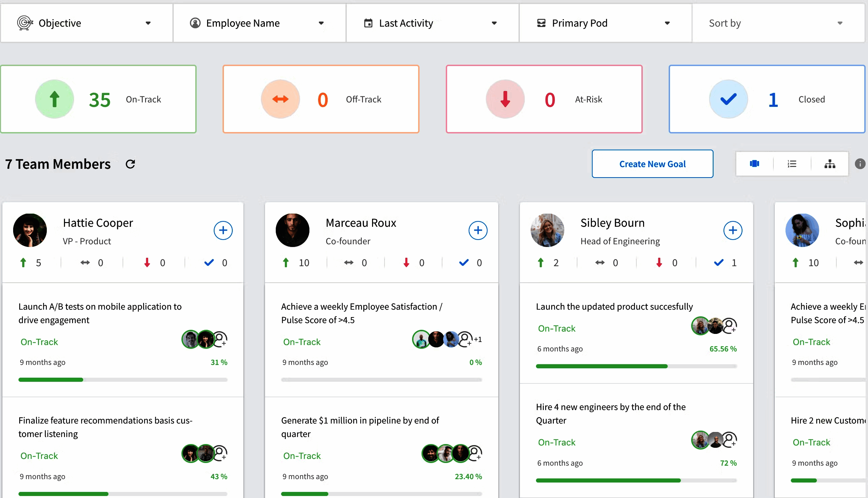This screenshot has height=498, width=868.
Task: Click the Create New Goal button
Action: tap(653, 164)
